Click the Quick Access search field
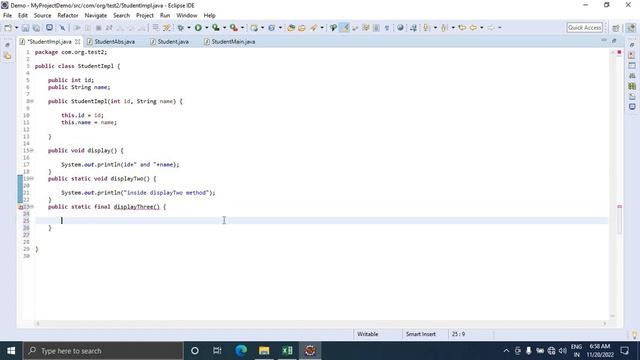 [x=584, y=28]
